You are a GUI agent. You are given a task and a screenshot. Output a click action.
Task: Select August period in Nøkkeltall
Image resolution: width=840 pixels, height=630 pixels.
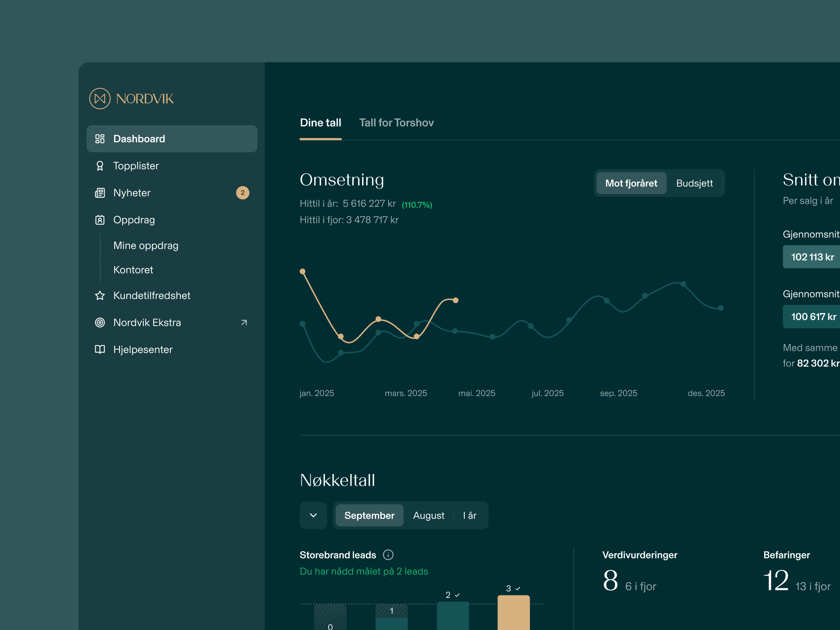tap(429, 515)
